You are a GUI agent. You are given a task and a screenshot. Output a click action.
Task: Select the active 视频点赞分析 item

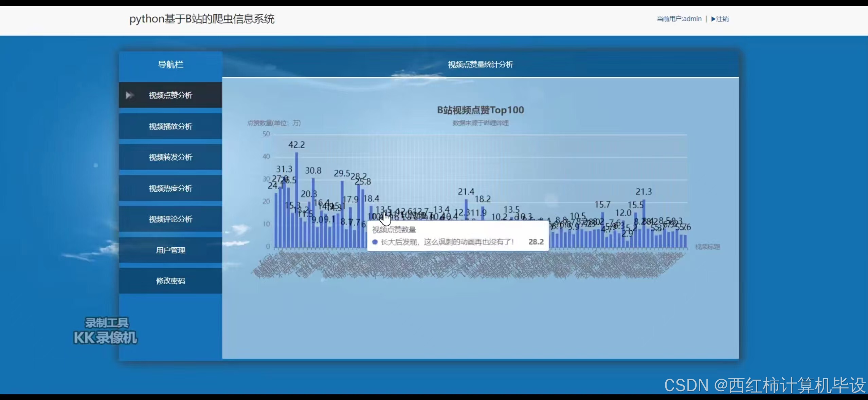(170, 95)
